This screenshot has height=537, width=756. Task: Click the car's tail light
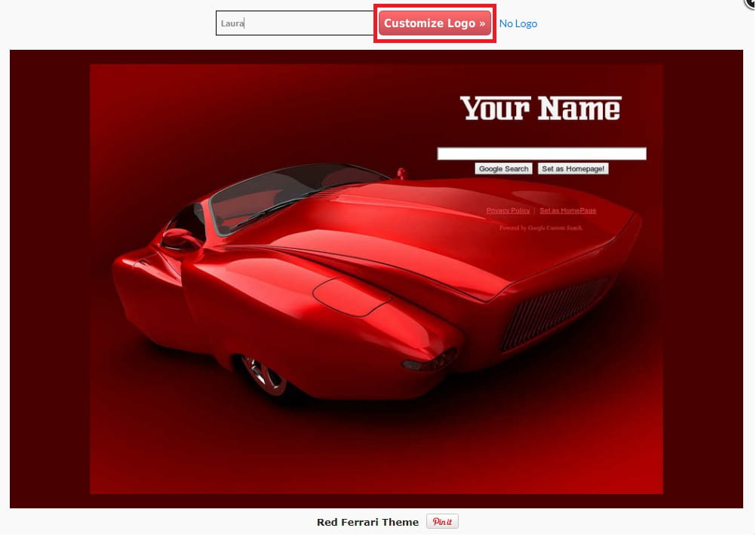coord(429,362)
